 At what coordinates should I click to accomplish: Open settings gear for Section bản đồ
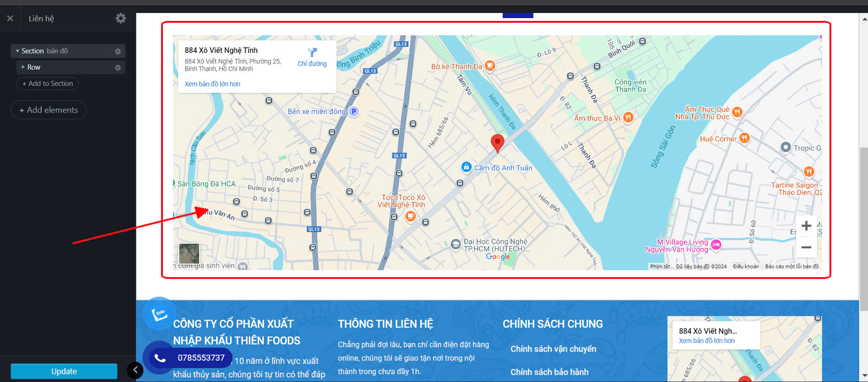click(118, 51)
